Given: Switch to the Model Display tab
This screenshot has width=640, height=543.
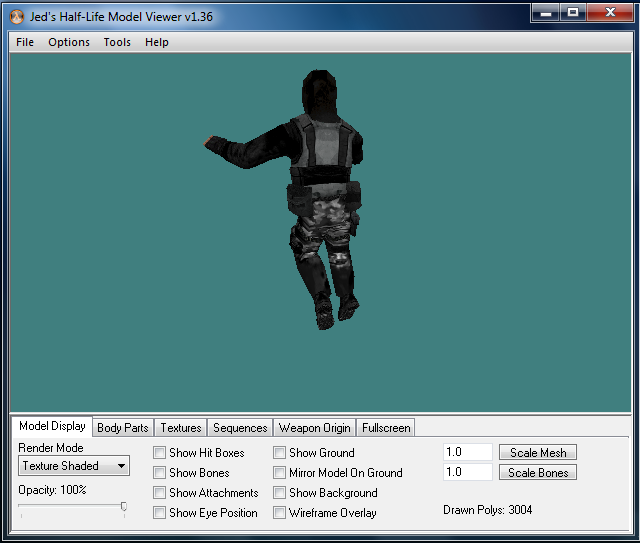Looking at the screenshot, I should (52, 426).
